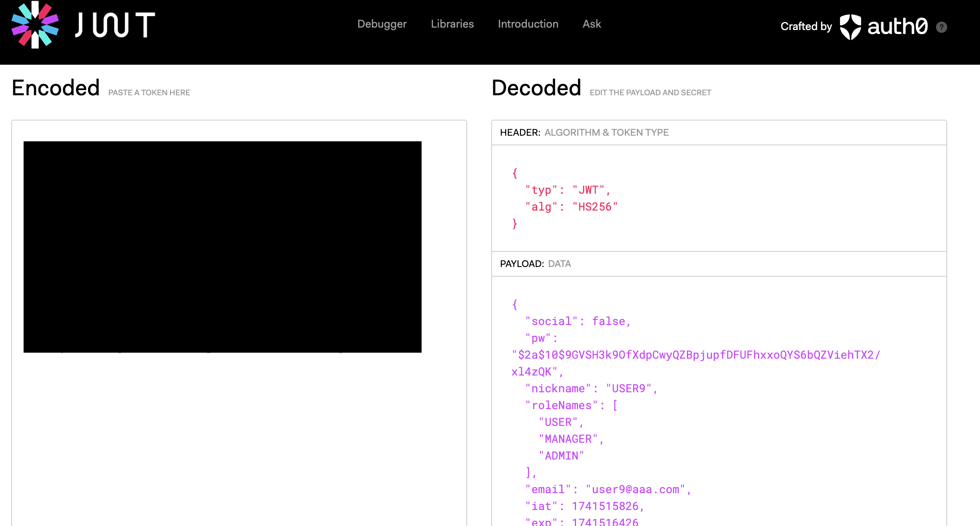Click the social false value in payload
This screenshot has width=980, height=526.
pyautogui.click(x=608, y=321)
